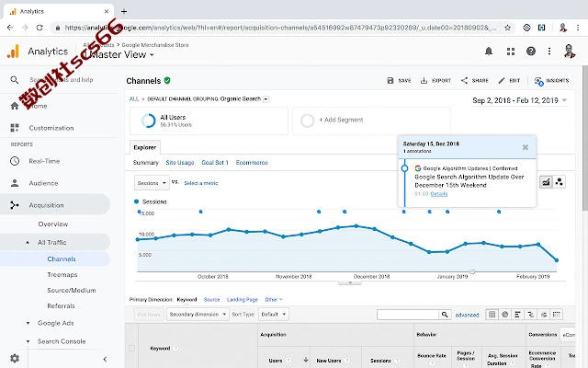The image size is (588, 368).
Task: Switch table to term cloud view
Action: click(544, 315)
